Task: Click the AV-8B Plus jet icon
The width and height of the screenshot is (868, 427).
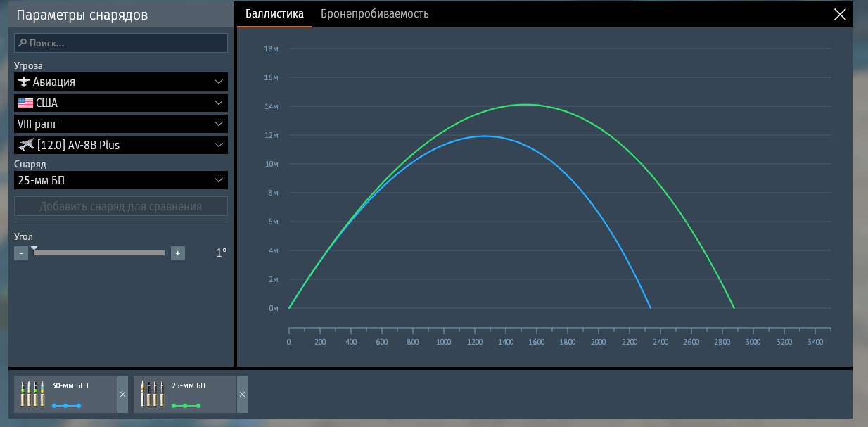Action: (x=26, y=145)
